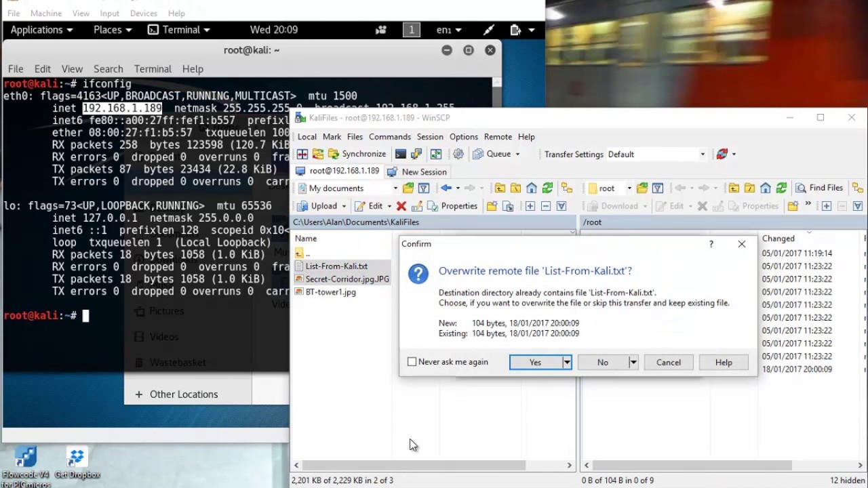This screenshot has height=488, width=868.
Task: Go back with the blue arrow in local panel
Action: pyautogui.click(x=446, y=188)
